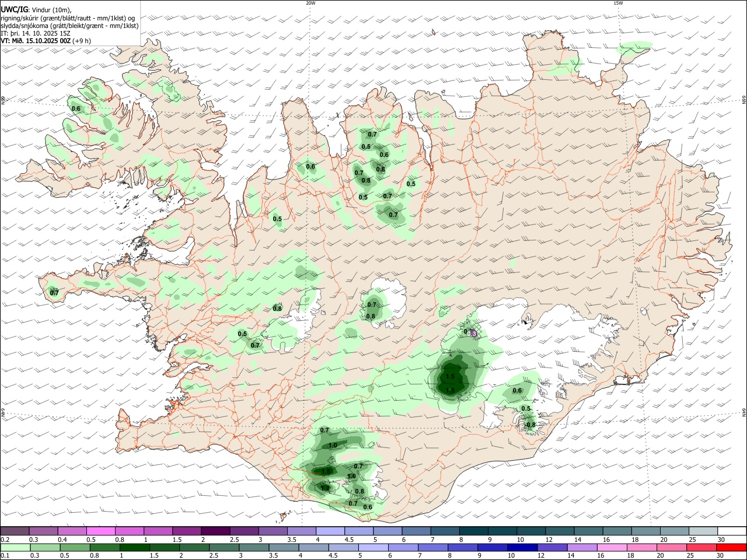Click the '0.2' tick on the upper legend scale
Image resolution: width=747 pixels, height=560 pixels.
pyautogui.click(x=5, y=539)
